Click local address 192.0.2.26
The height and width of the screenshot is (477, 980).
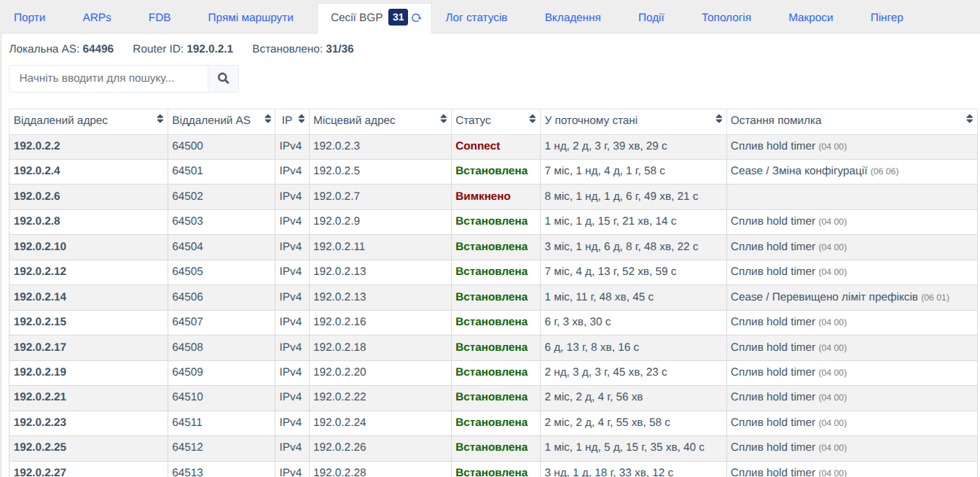[340, 447]
